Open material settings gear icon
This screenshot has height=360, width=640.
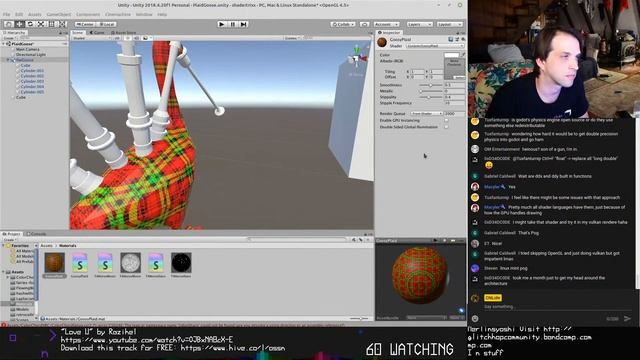tap(463, 40)
